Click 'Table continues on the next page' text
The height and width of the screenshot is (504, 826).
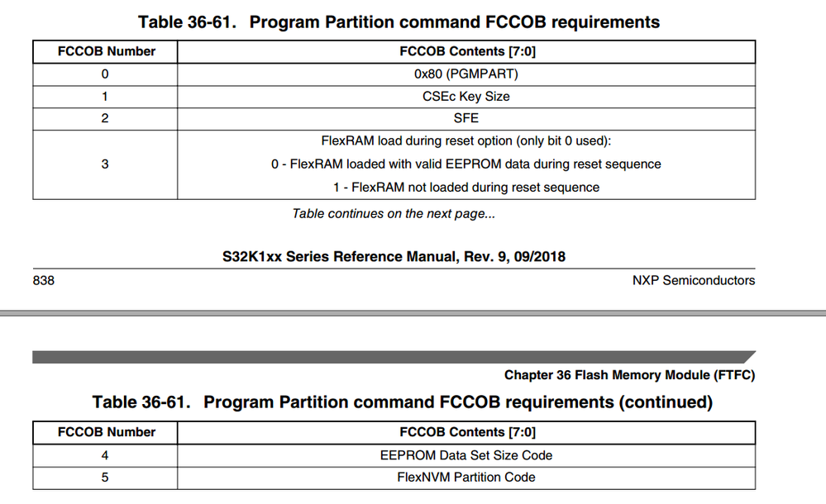coord(394,213)
